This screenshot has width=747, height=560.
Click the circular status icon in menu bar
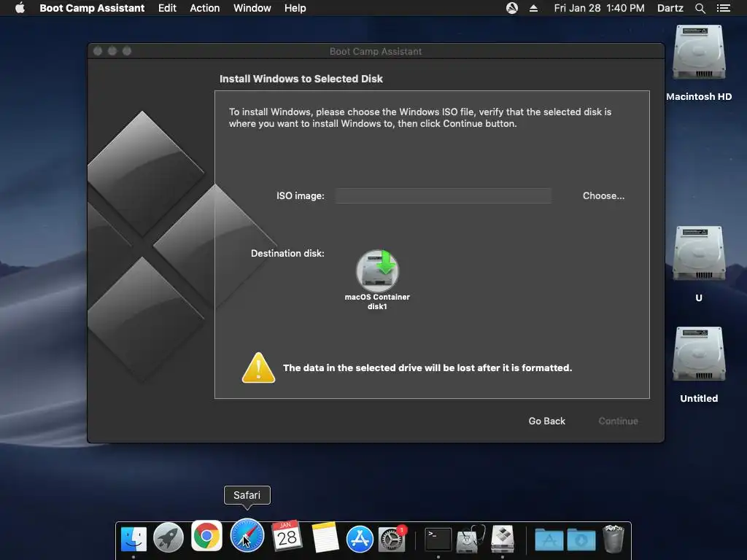click(511, 8)
